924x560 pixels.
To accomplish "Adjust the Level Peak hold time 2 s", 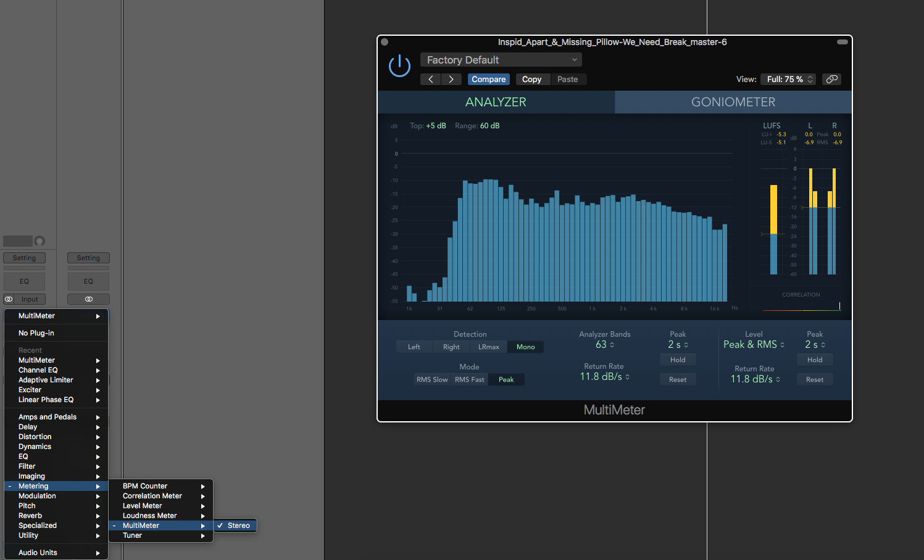I will click(815, 345).
